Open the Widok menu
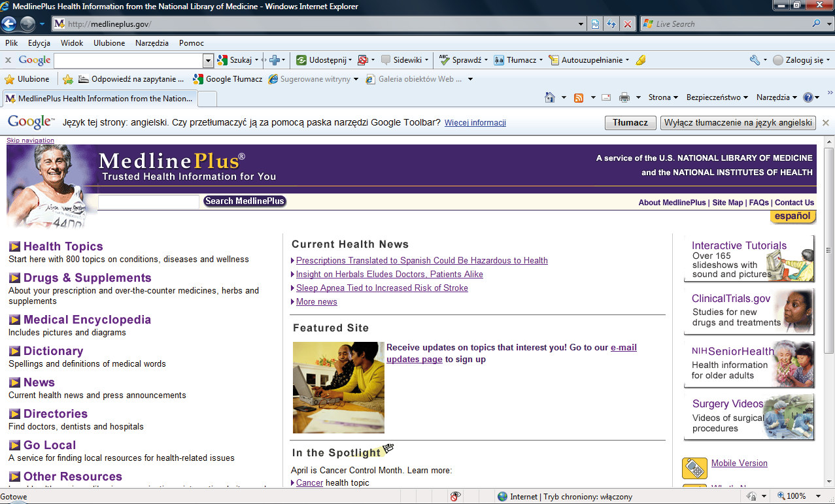The image size is (835, 504). [x=72, y=42]
